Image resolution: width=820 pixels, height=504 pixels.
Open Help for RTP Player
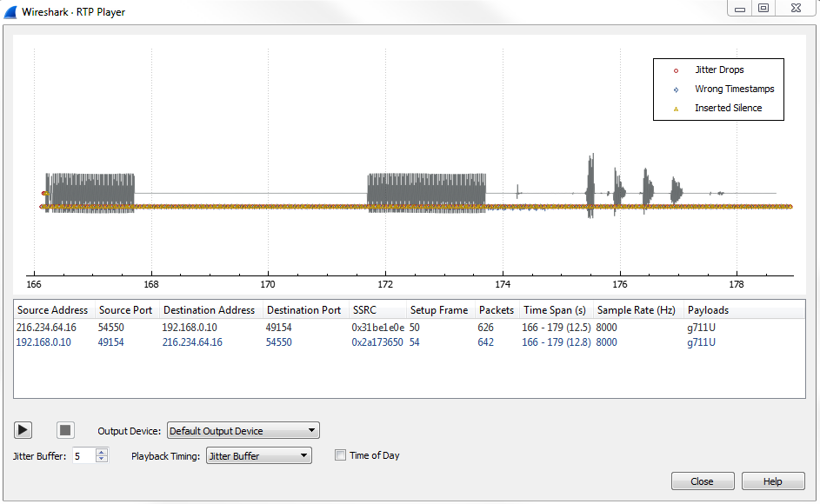point(772,481)
